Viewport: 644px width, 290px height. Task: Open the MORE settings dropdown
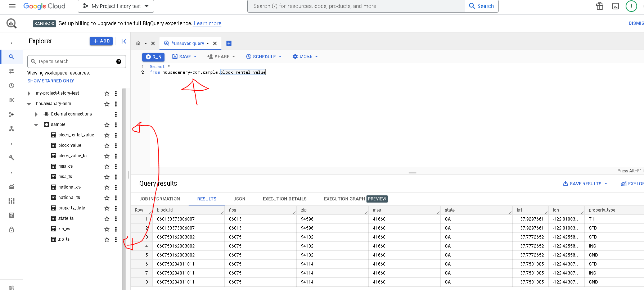[305, 56]
